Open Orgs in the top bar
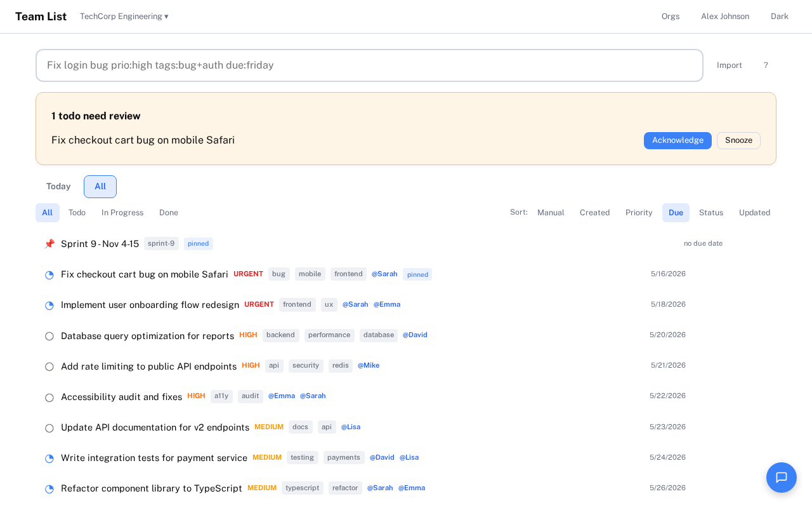Viewport: 812px width, 508px height. [671, 17]
